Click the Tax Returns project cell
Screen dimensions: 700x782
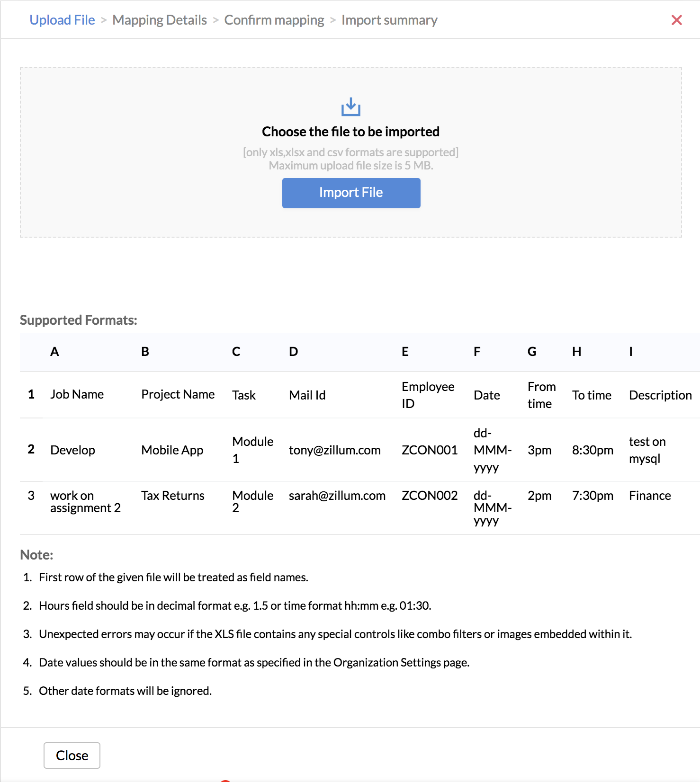(173, 496)
